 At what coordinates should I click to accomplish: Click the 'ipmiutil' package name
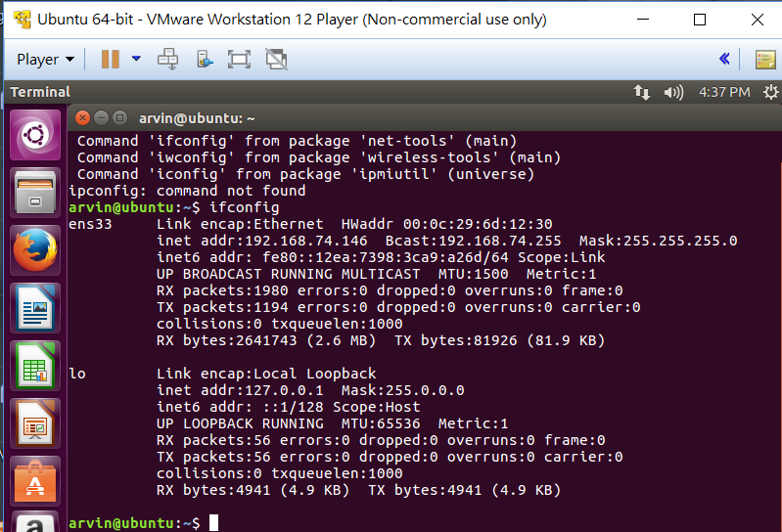point(394,174)
